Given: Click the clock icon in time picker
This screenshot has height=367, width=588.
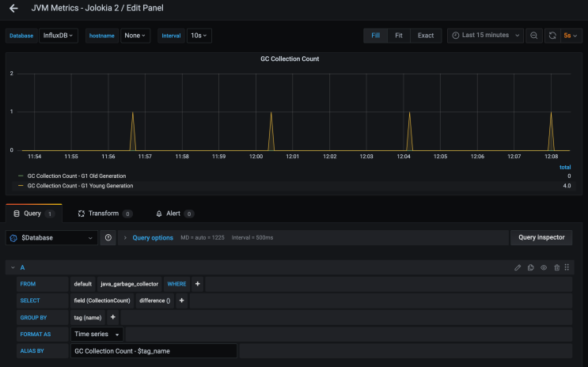Looking at the screenshot, I should [455, 36].
